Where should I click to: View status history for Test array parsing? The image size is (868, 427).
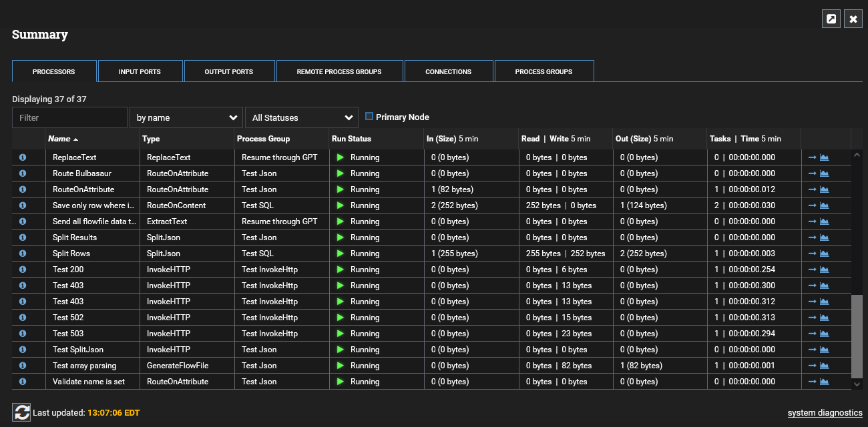824,366
